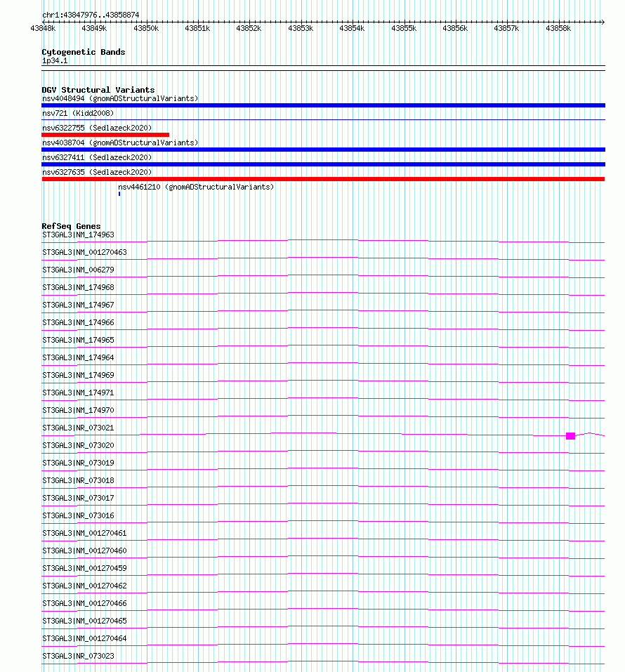
Task: Click the RefSeq Genes track title
Action: click(71, 226)
